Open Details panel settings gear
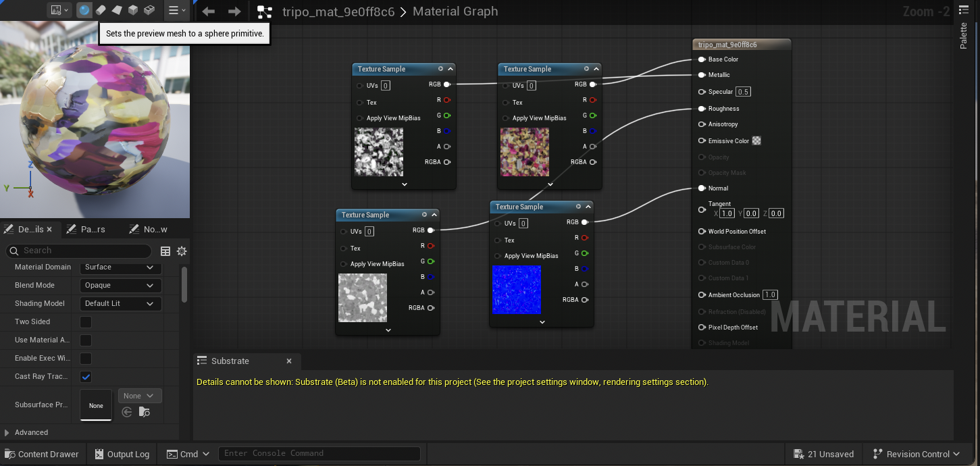This screenshot has height=466, width=980. [x=182, y=251]
